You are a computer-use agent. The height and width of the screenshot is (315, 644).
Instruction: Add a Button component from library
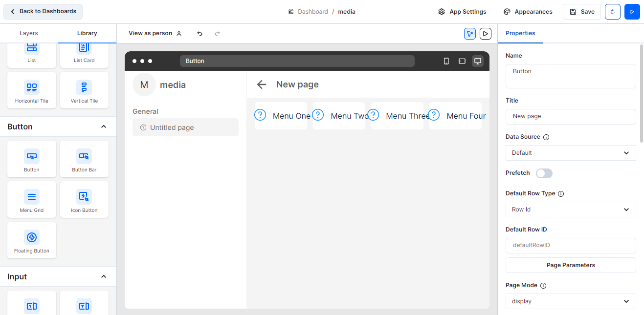[x=32, y=159]
